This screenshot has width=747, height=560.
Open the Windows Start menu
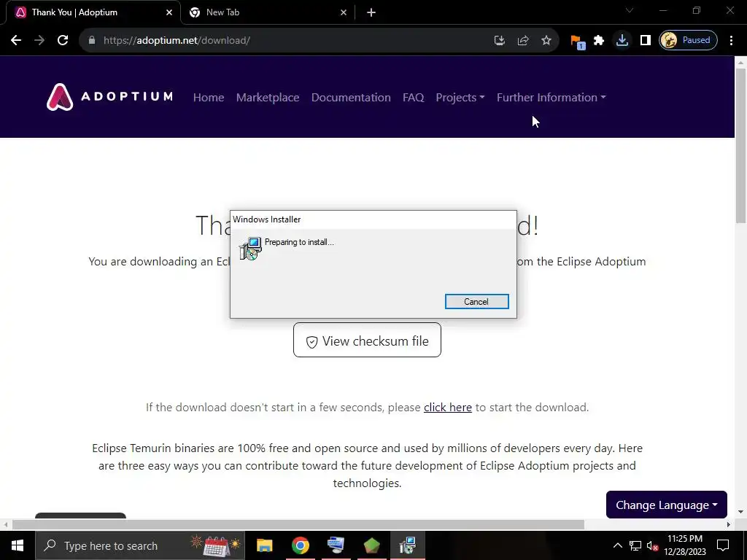click(18, 545)
